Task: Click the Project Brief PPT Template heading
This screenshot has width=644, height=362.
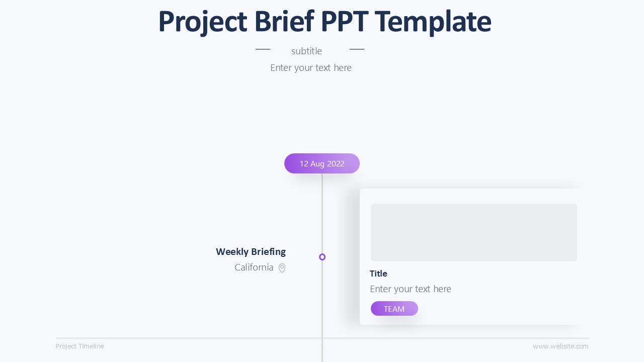Action: click(325, 22)
